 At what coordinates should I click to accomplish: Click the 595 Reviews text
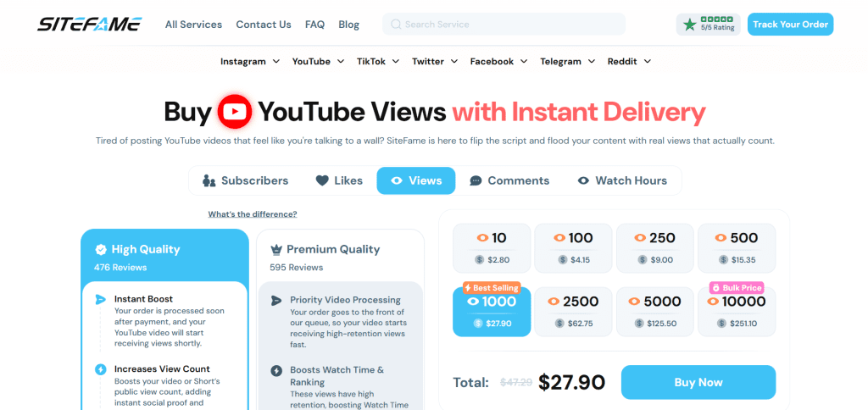296,268
